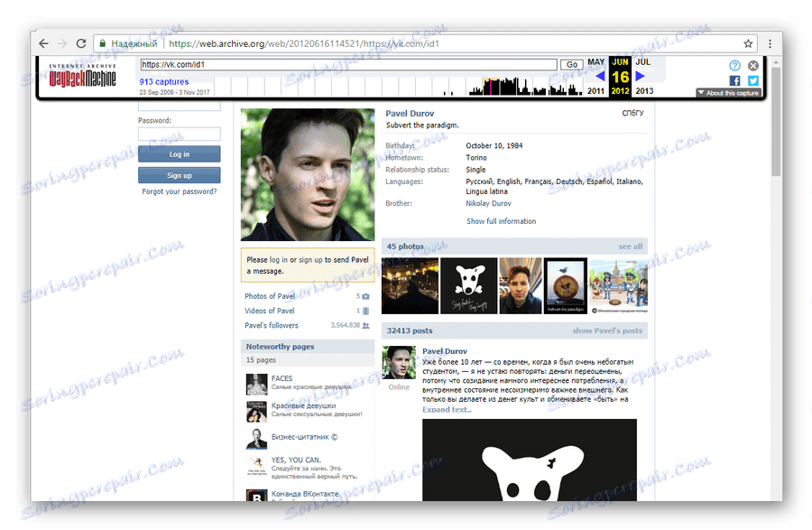Click the Команда ВКонтакте avatar icon

click(257, 496)
